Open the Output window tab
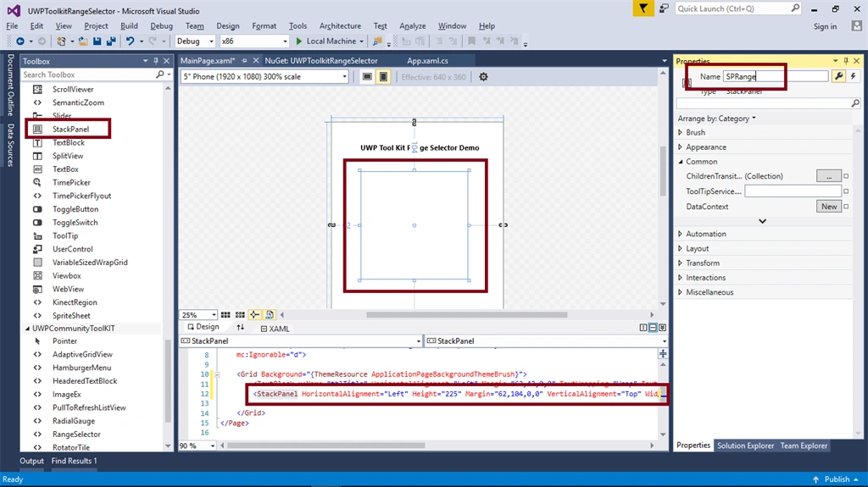This screenshot has width=868, height=487. 31,461
